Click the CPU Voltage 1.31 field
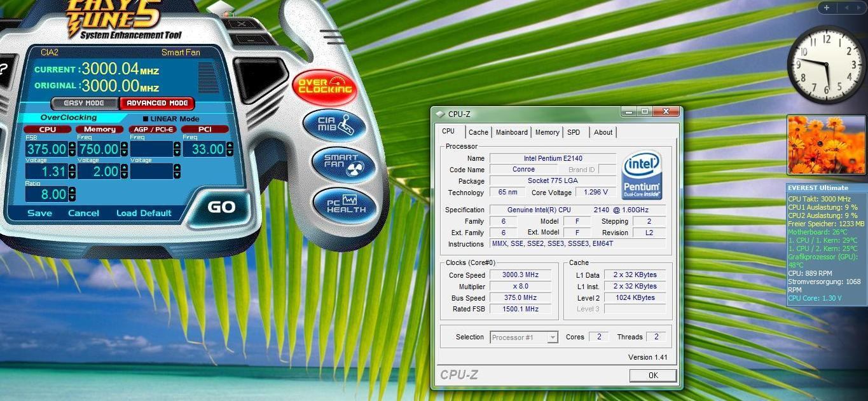 (46, 172)
